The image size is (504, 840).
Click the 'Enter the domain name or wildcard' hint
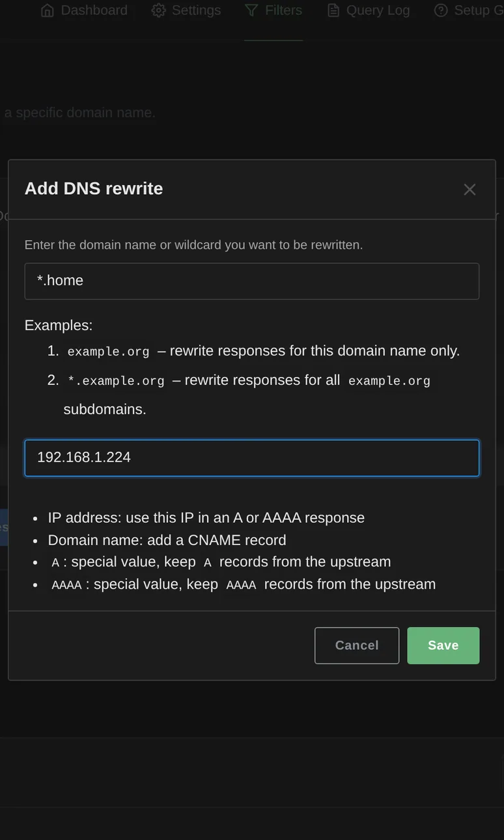193,245
